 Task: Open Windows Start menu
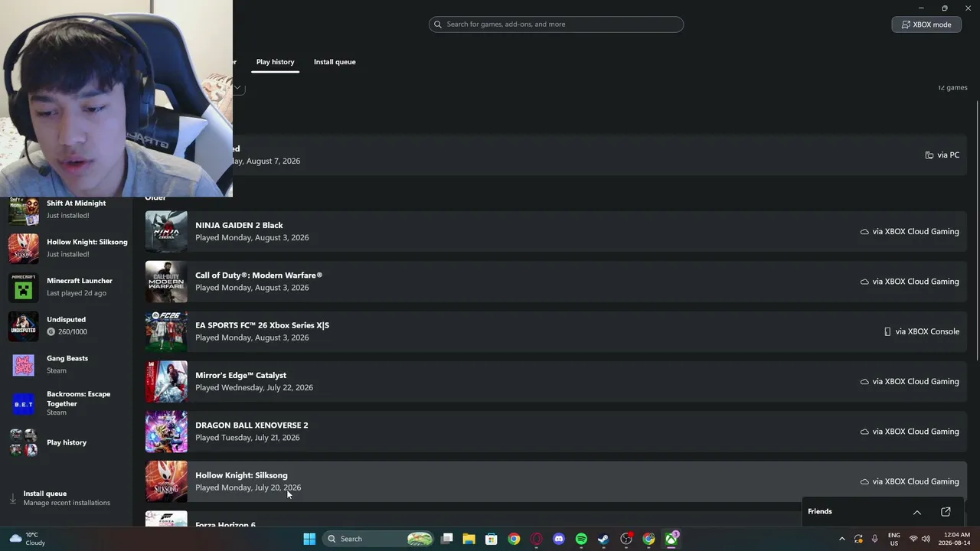click(309, 539)
